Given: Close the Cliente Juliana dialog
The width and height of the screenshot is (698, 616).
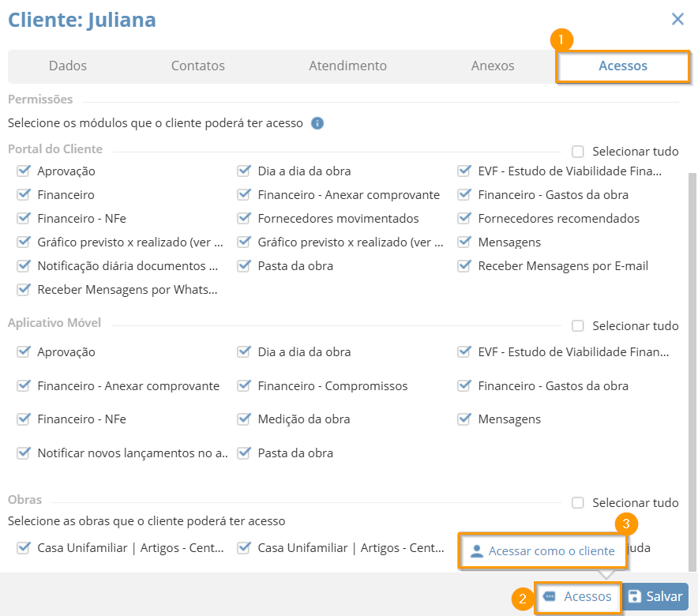Looking at the screenshot, I should click(677, 19).
